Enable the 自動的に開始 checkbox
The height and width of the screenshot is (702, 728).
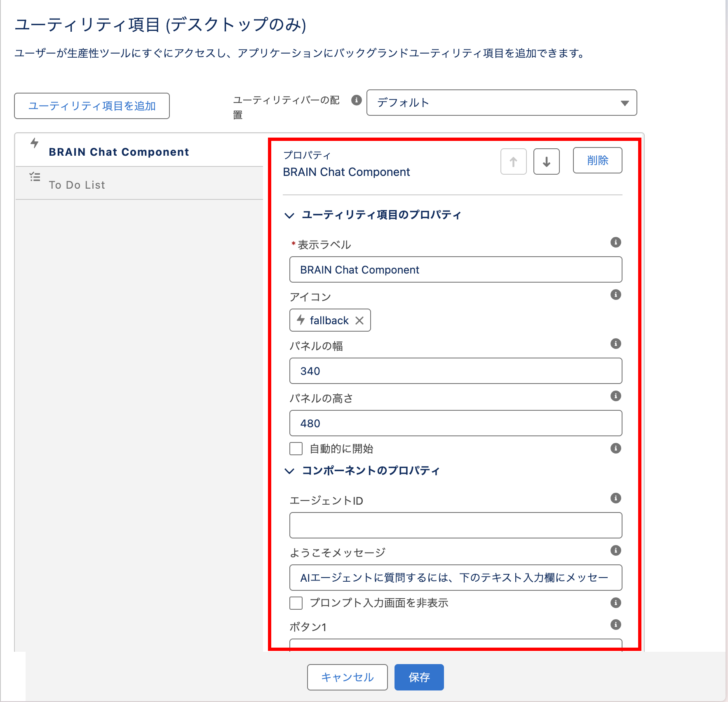(x=296, y=449)
